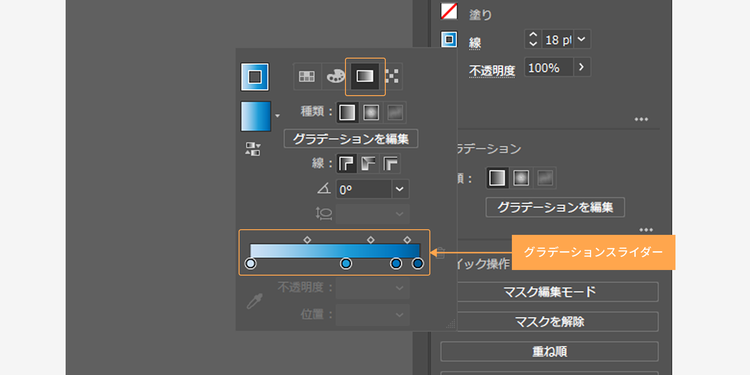Pick the eyedropper color picker icon
This screenshot has height=375, width=750.
[x=254, y=301]
